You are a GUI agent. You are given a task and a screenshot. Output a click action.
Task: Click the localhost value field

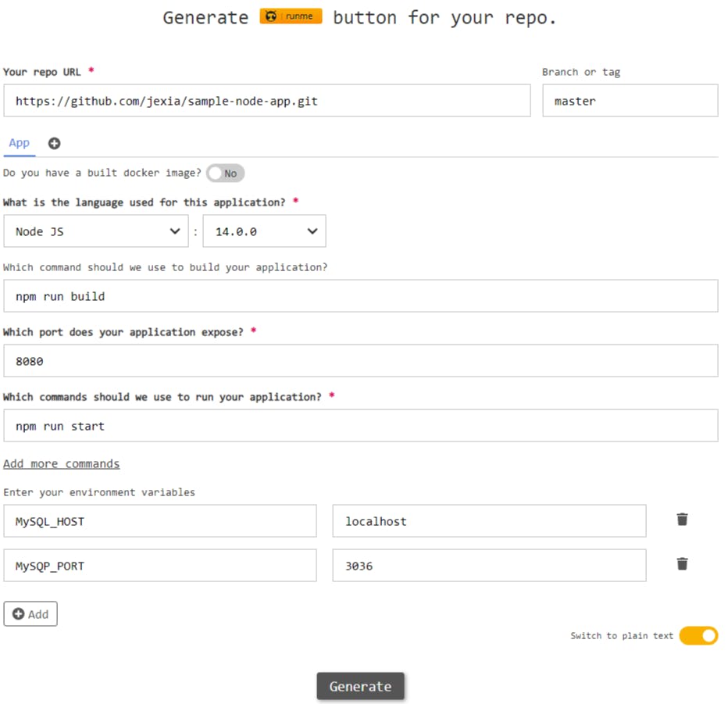pyautogui.click(x=489, y=521)
